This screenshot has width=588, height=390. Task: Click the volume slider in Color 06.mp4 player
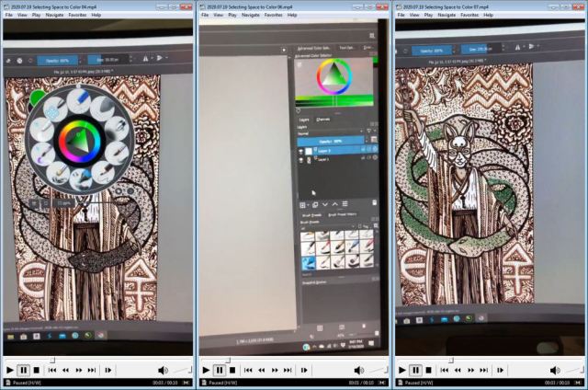coord(377,371)
